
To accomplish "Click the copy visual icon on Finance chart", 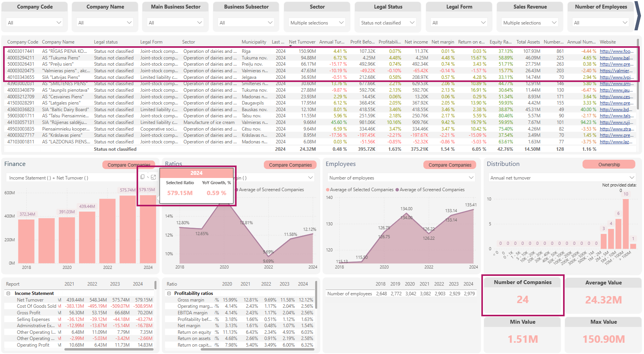I will (142, 177).
